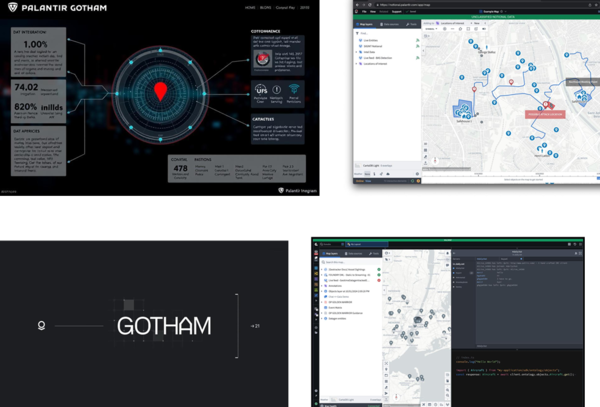Viewport: 600px width, 407px height.
Task: Expand the Annotations layer in dark window
Action: [x=322, y=286]
